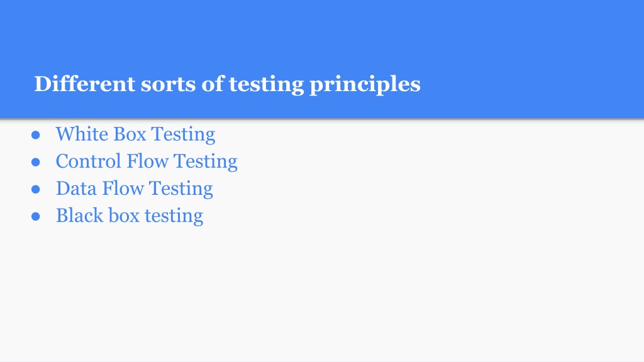The width and height of the screenshot is (644, 362).
Task: Click the word 'Black' in fourth bullet
Action: coord(80,215)
